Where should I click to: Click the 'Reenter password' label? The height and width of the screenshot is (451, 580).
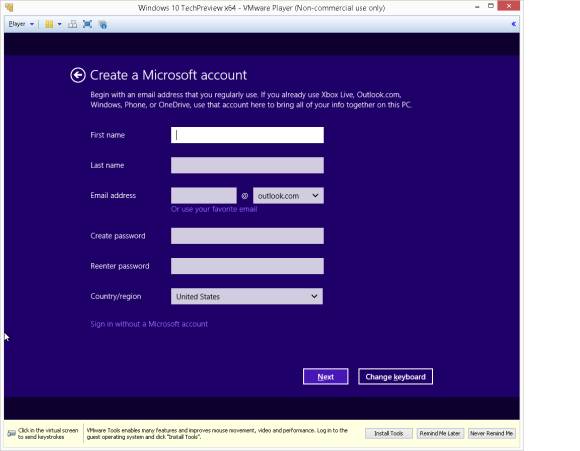(x=120, y=266)
